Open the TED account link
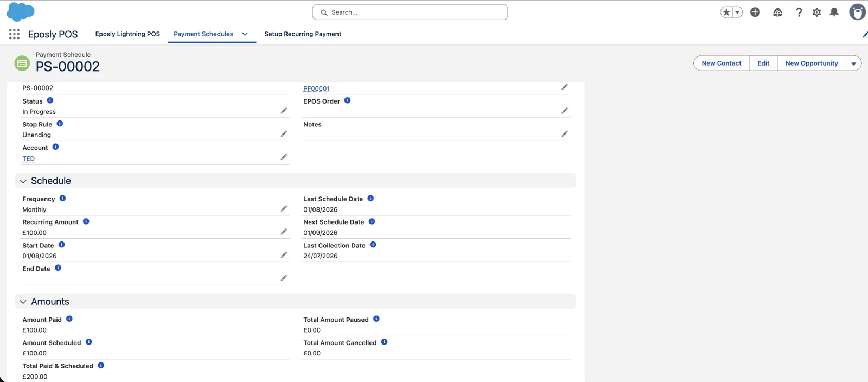This screenshot has width=868, height=382. [x=28, y=158]
